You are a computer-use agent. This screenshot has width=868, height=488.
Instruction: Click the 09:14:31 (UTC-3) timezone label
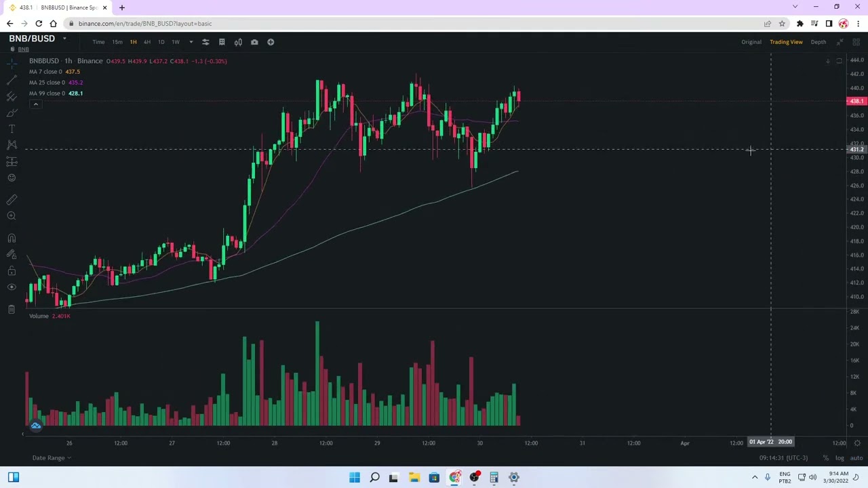pyautogui.click(x=783, y=458)
